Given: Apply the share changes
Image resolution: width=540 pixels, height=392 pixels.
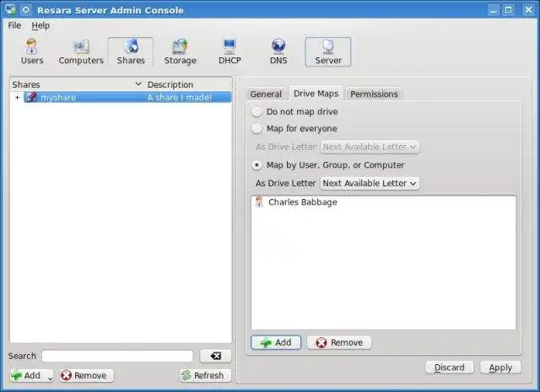Looking at the screenshot, I should pyautogui.click(x=500, y=368).
